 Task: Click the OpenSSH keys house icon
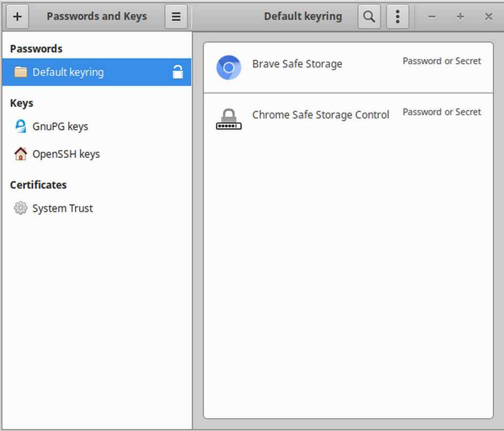[x=20, y=154]
